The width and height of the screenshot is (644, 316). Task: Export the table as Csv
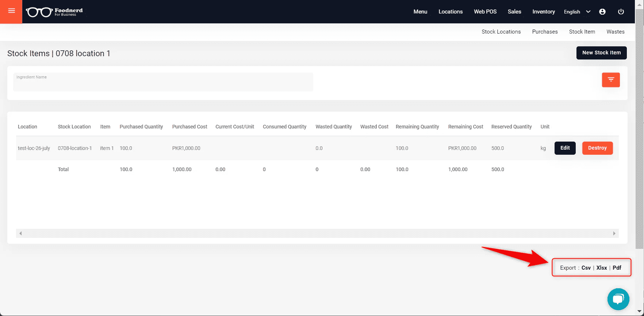[586, 268]
